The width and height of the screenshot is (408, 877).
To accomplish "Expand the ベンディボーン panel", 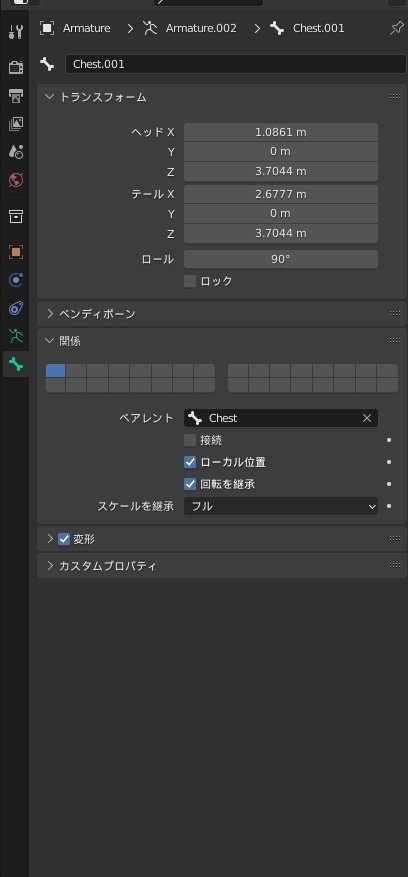I will pyautogui.click(x=49, y=314).
